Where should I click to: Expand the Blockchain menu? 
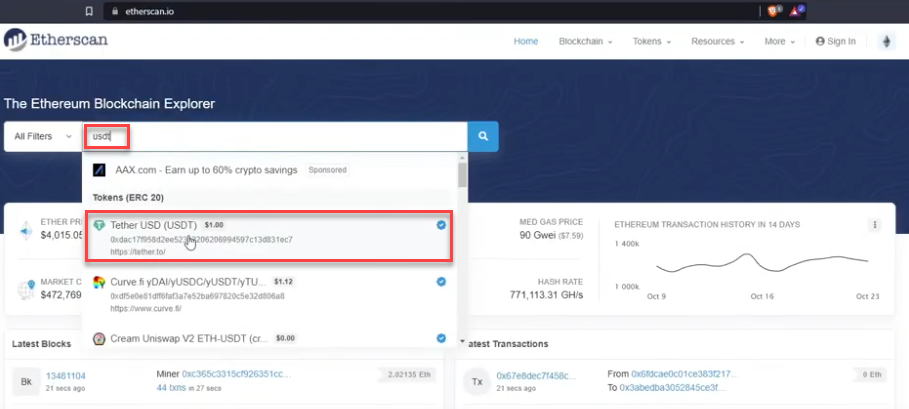coord(586,42)
